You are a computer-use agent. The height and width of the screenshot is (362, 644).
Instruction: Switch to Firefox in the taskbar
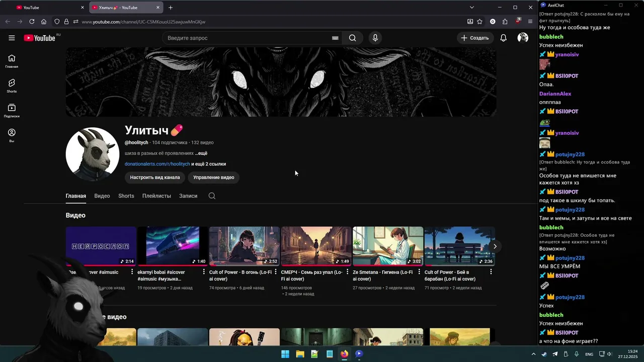point(344,354)
